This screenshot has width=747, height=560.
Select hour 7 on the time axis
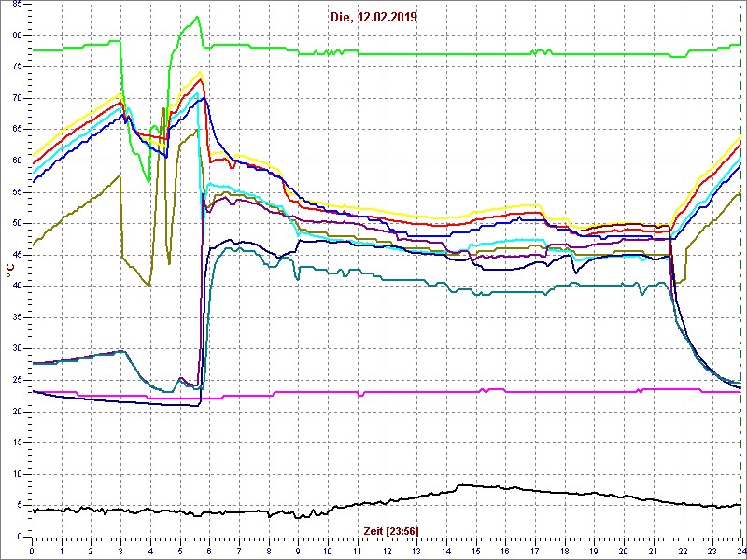click(239, 551)
